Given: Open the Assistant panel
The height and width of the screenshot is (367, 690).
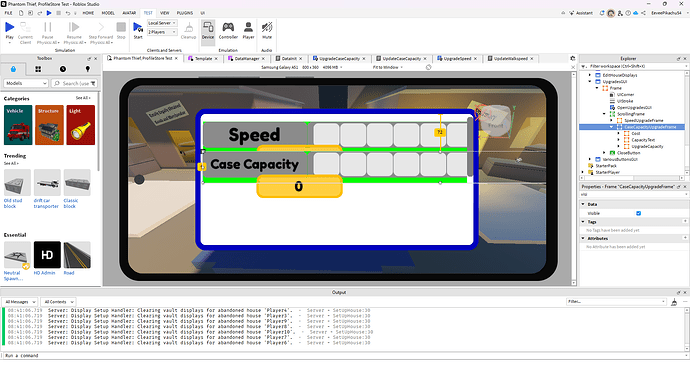Looking at the screenshot, I should point(581,13).
